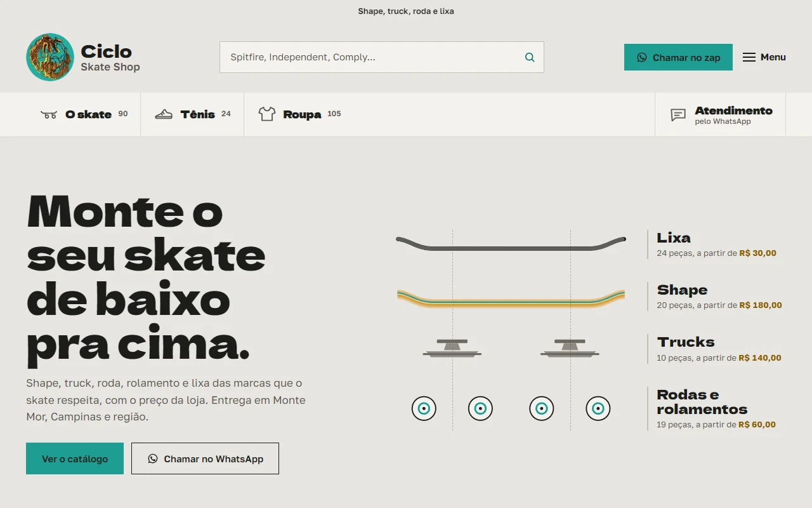Viewport: 812px width, 508px height.
Task: Click the Ciclo Skate Shop round logo
Action: 50,57
